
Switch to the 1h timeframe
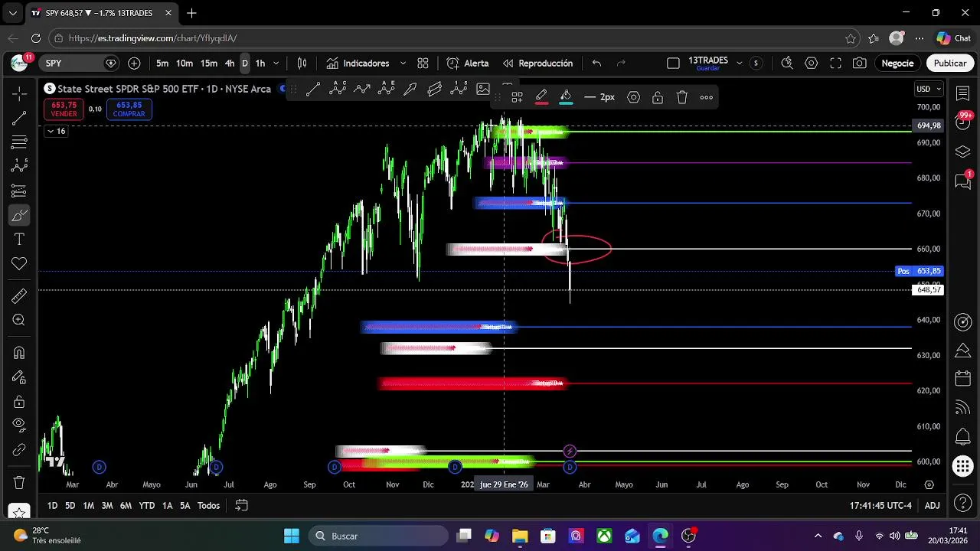[x=260, y=64]
